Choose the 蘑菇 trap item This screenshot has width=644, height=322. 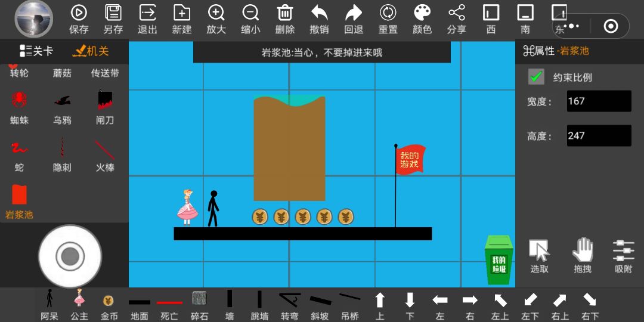tap(62, 73)
